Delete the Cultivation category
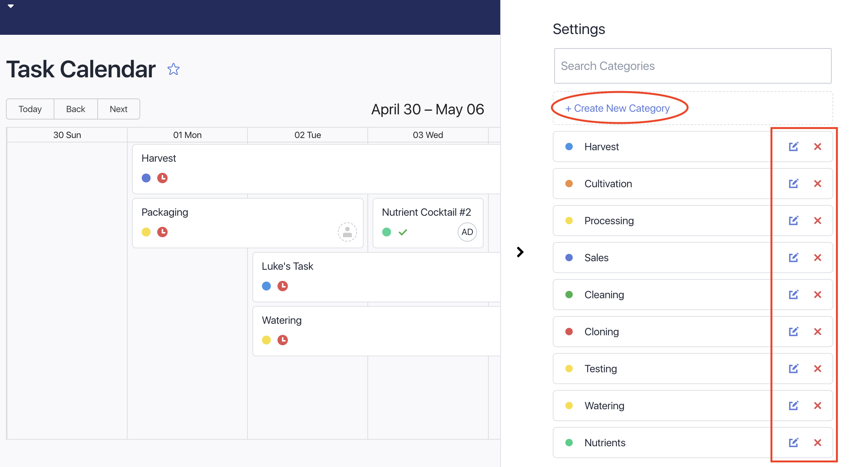Screen dimensions: 868x467 pos(818,184)
